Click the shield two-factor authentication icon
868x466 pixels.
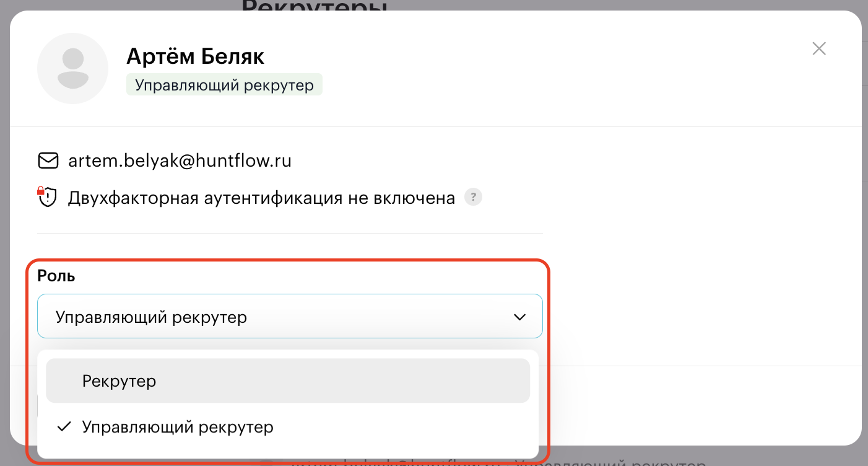pyautogui.click(x=48, y=198)
